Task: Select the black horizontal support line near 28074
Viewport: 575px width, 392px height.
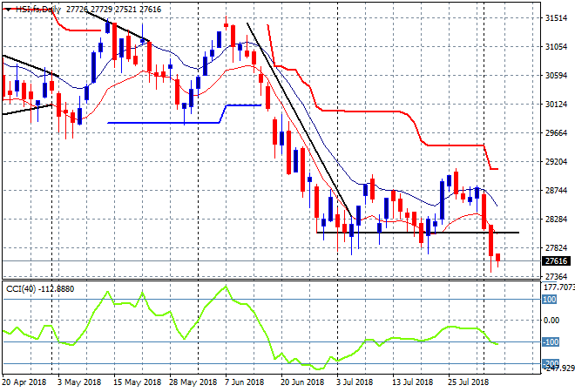Action: pos(417,233)
